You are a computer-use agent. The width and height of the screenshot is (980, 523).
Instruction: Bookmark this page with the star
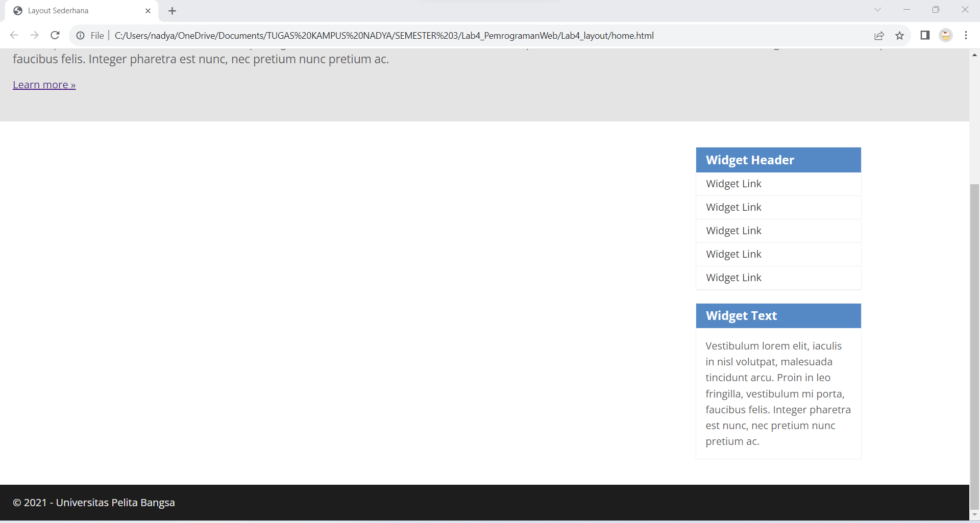coord(900,35)
